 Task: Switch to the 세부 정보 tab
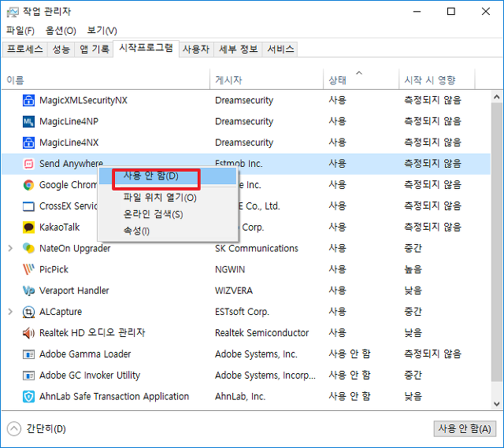238,49
